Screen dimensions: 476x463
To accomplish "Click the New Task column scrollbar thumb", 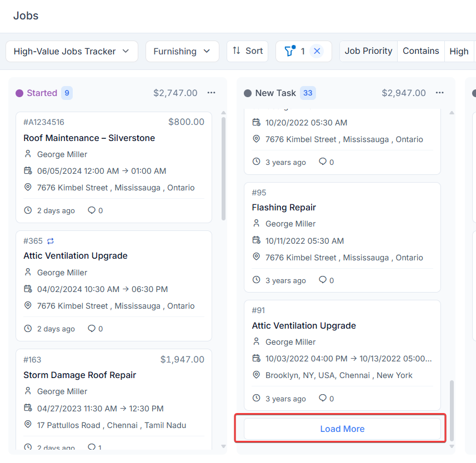I will click(x=452, y=410).
